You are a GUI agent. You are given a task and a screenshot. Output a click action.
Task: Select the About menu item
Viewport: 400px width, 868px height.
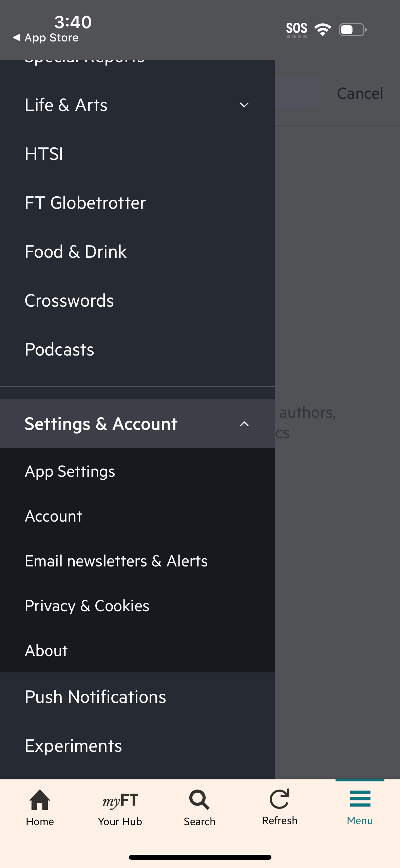(46, 651)
